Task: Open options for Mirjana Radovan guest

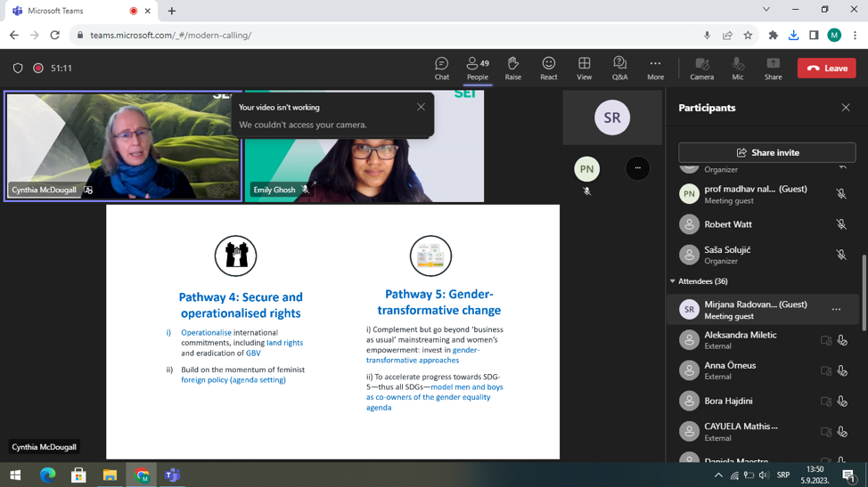Action: (x=836, y=310)
